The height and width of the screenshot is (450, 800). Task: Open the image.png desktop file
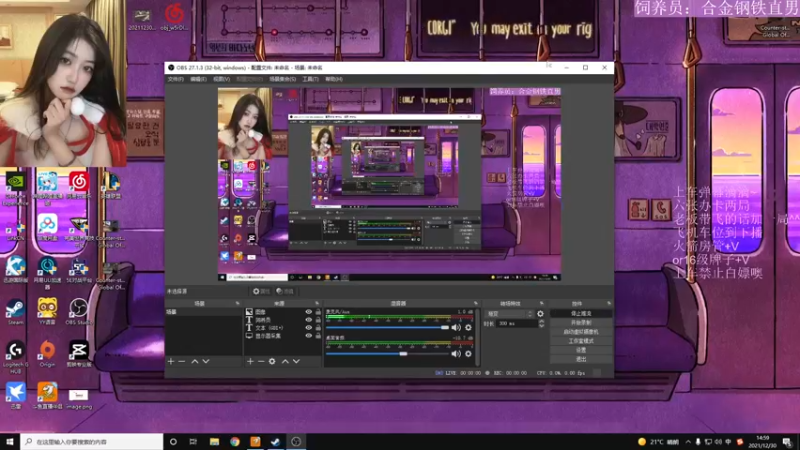pyautogui.click(x=79, y=399)
